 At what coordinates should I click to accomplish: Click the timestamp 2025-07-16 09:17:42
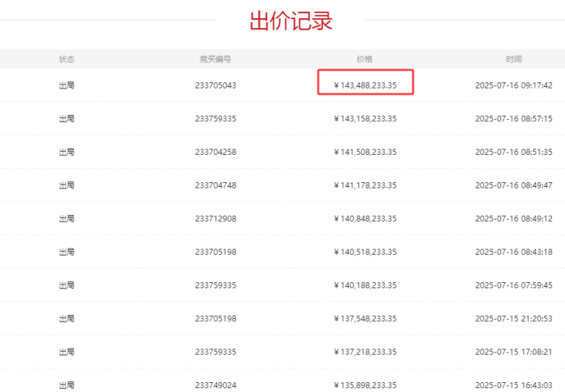[x=513, y=85]
